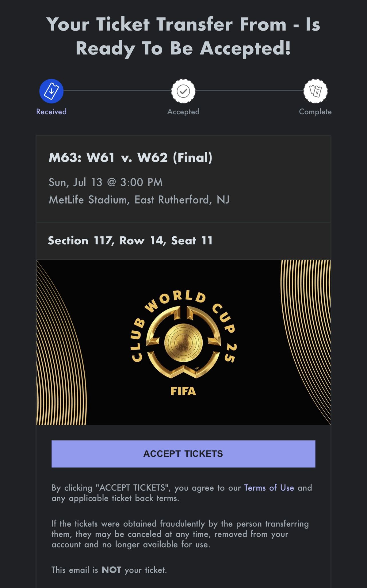The image size is (367, 588).
Task: Select the Received step label
Action: pyautogui.click(x=51, y=111)
